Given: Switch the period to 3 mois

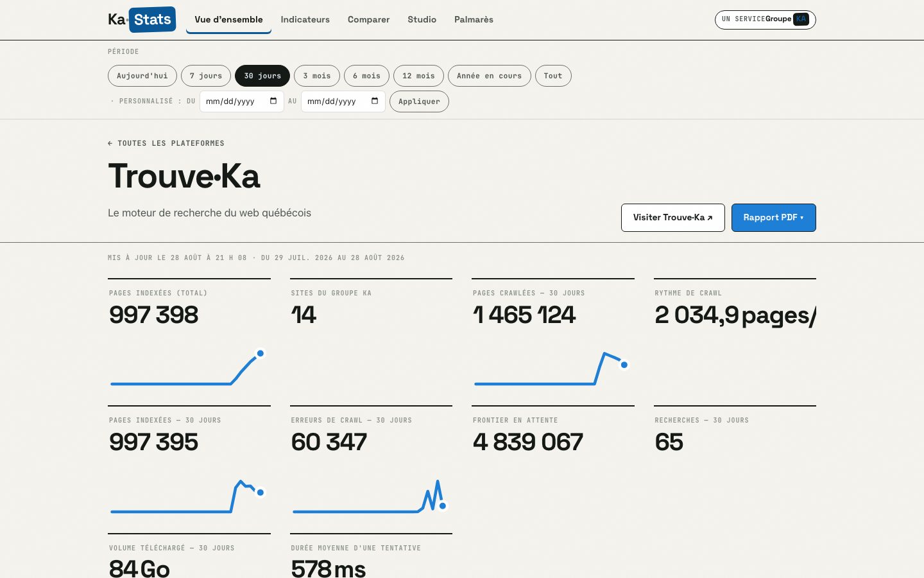Looking at the screenshot, I should 317,76.
